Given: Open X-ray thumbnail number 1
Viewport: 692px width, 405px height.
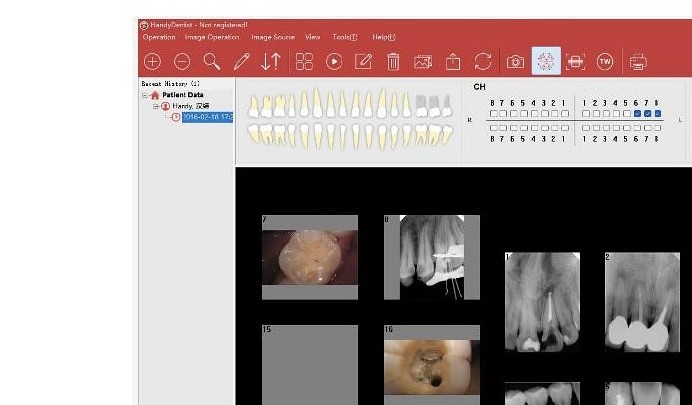Looking at the screenshot, I should point(542,302).
